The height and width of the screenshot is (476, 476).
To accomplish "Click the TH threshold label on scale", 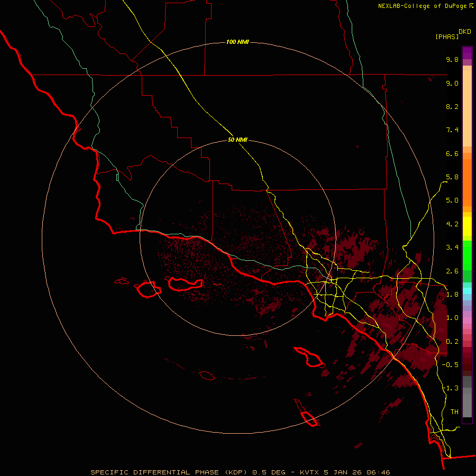I will tap(454, 412).
